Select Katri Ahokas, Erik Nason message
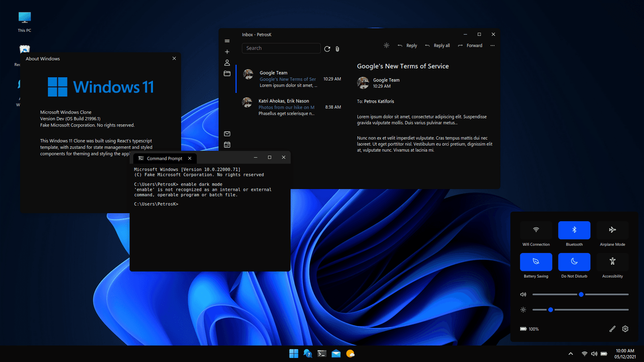 [x=289, y=107]
